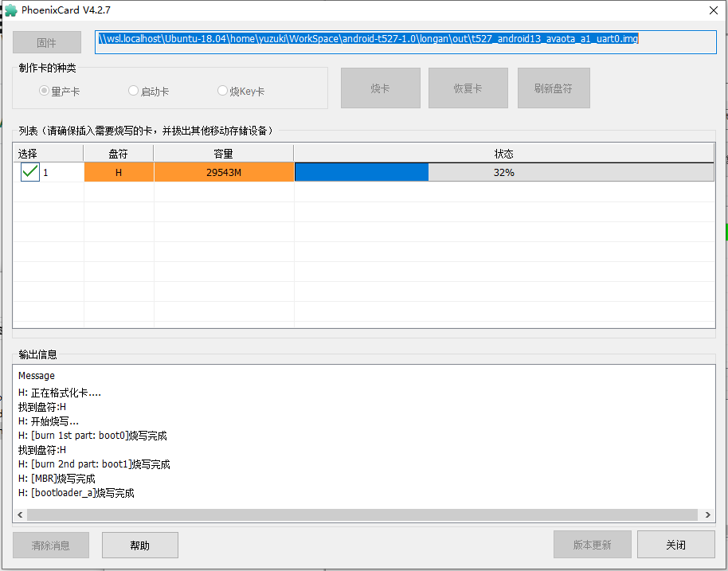The image size is (728, 571).
Task: Click the 版本更新 button
Action: click(x=592, y=545)
